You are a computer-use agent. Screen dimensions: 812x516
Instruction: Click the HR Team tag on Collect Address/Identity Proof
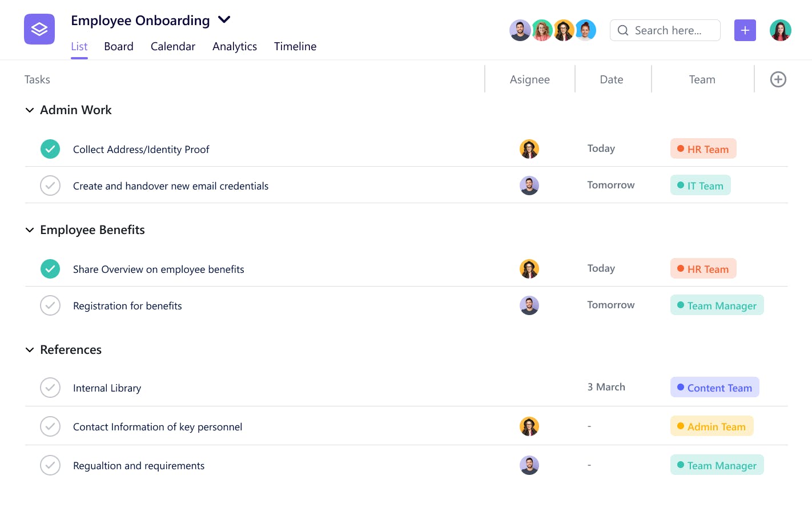(x=703, y=148)
